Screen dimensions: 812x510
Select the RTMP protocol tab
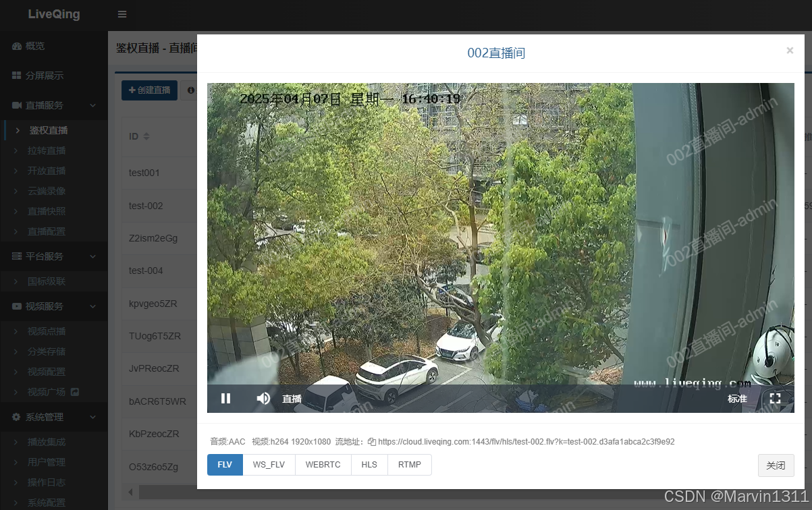pos(409,465)
